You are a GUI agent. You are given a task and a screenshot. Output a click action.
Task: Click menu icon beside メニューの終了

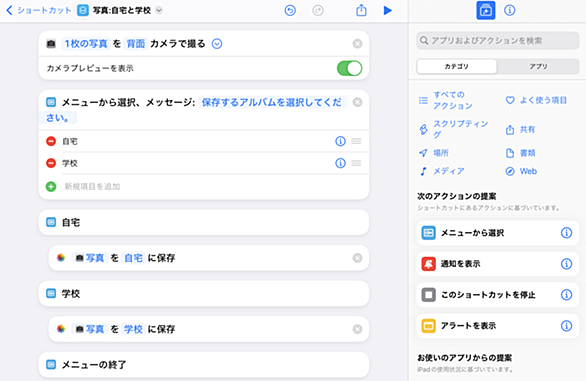click(x=51, y=365)
